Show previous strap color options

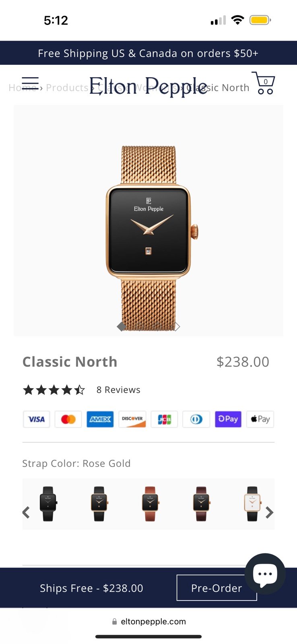click(x=26, y=512)
